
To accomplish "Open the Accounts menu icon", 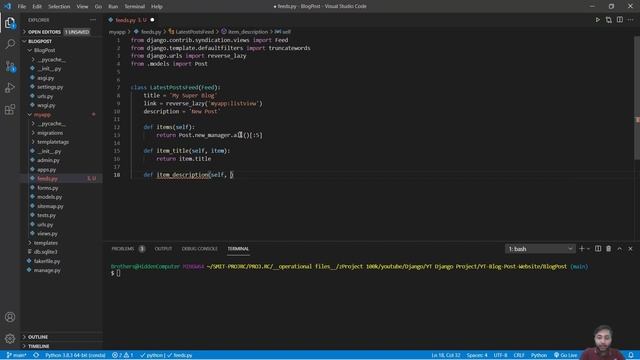I will pos(10,317).
